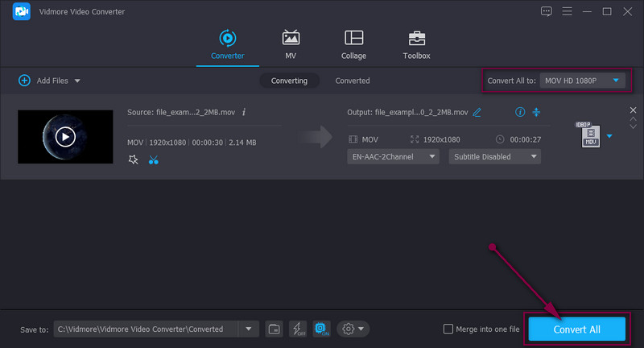Open the Subtitle Disabled dropdown
Screen dimensions: 644x348
(x=494, y=156)
